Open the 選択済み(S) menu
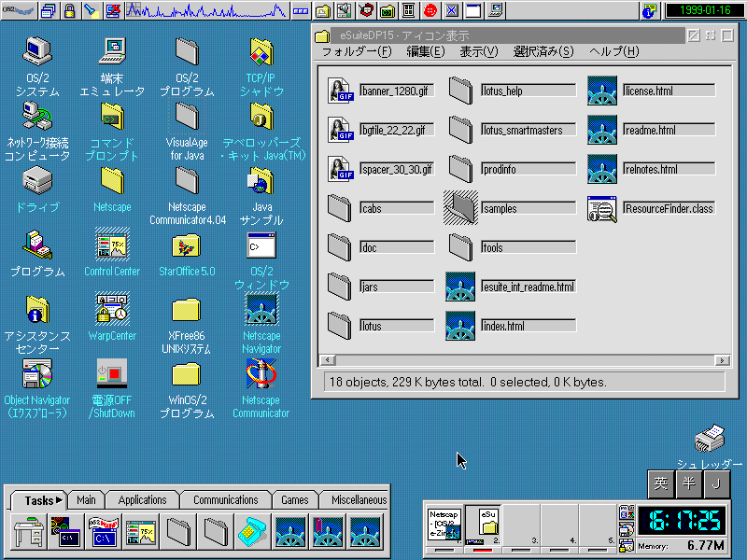Screen dimensions: 747x560 click(543, 51)
